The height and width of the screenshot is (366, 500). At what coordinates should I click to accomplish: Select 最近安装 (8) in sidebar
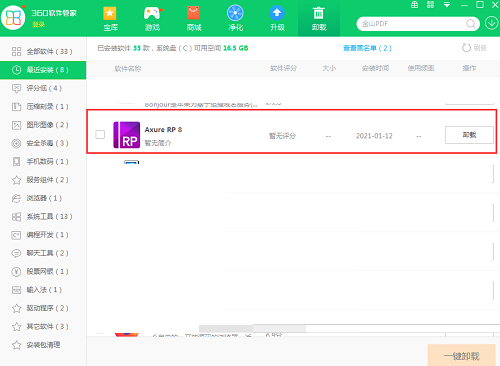[43, 70]
